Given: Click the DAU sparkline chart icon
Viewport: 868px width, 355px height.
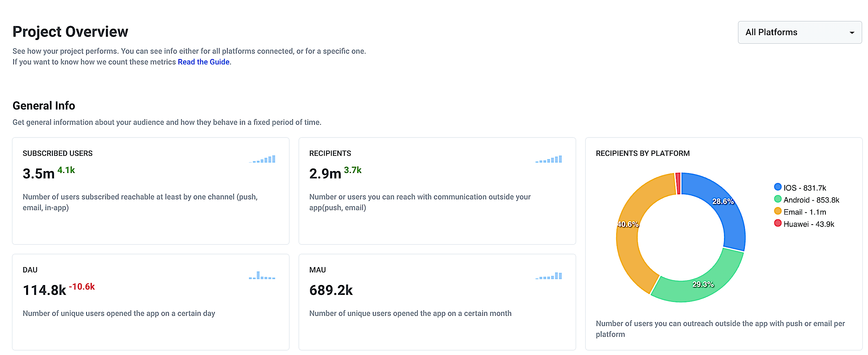Looking at the screenshot, I should [262, 276].
